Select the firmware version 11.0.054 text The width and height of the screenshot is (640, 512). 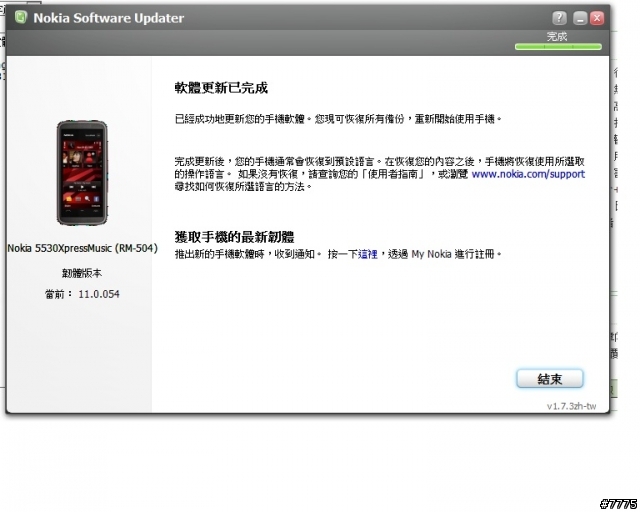(x=99, y=294)
